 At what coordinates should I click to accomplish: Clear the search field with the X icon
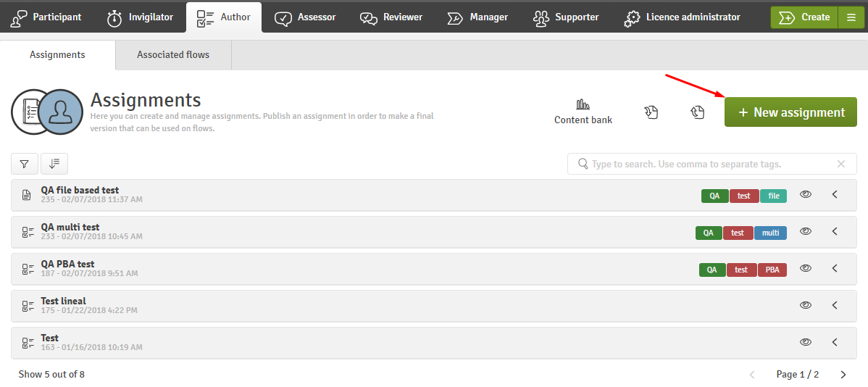pos(841,164)
